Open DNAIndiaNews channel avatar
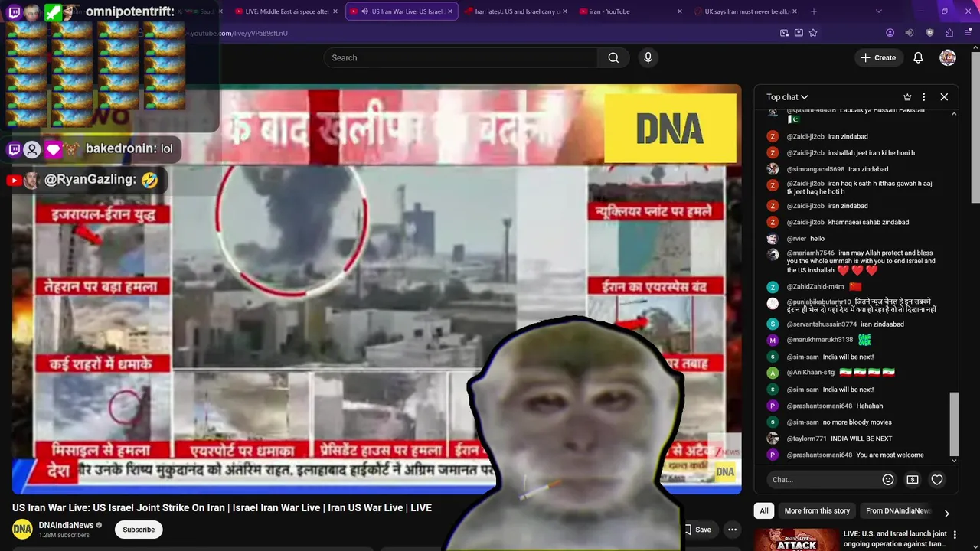Image resolution: width=980 pixels, height=551 pixels. coord(22,529)
